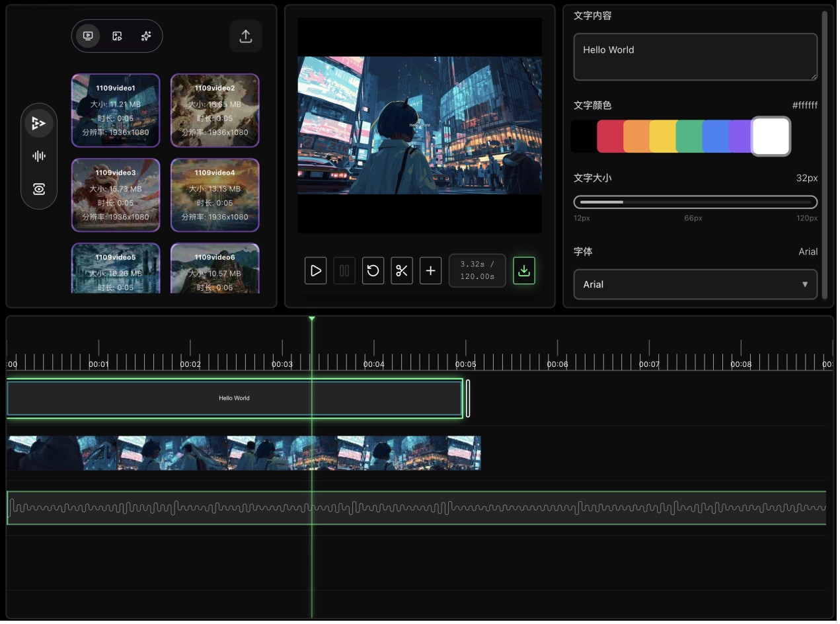Choose the red text color swatch

pos(610,137)
